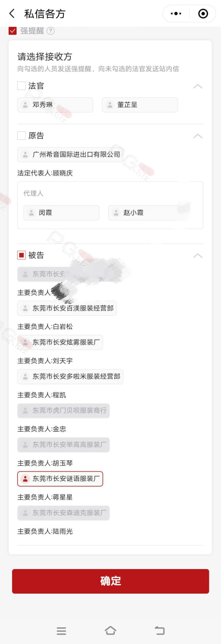The width and height of the screenshot is (221, 644).
Task: Tap the Android home navigation icon
Action: pyautogui.click(x=110, y=630)
